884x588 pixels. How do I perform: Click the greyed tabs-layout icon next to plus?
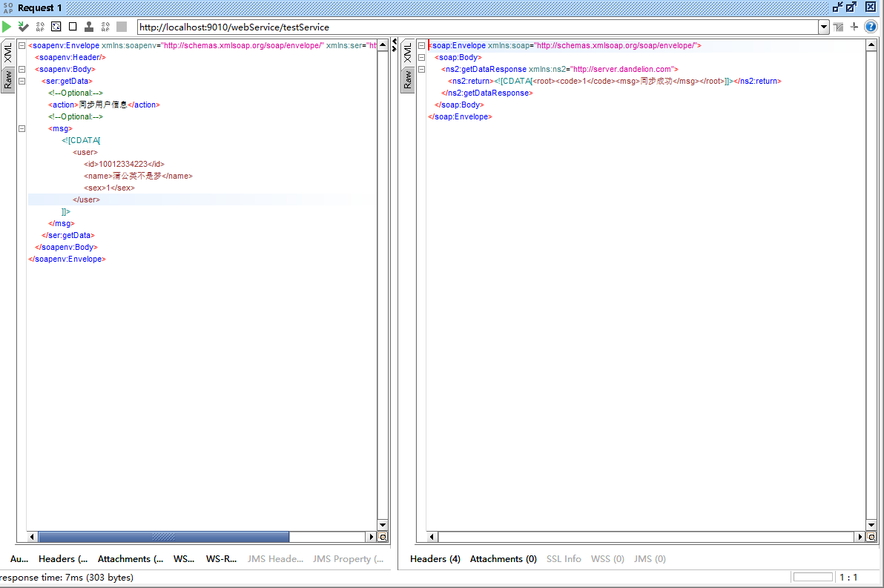(x=838, y=27)
